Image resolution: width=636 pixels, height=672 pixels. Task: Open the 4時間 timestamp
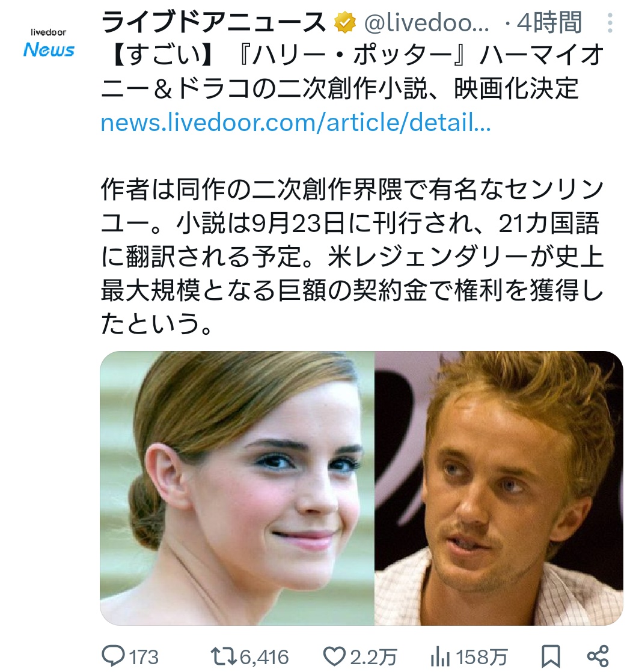pyautogui.click(x=549, y=23)
